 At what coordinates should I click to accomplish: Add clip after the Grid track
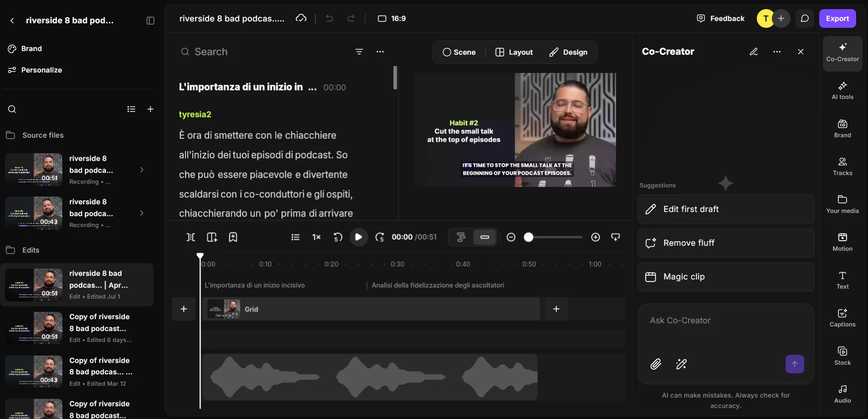pos(556,309)
